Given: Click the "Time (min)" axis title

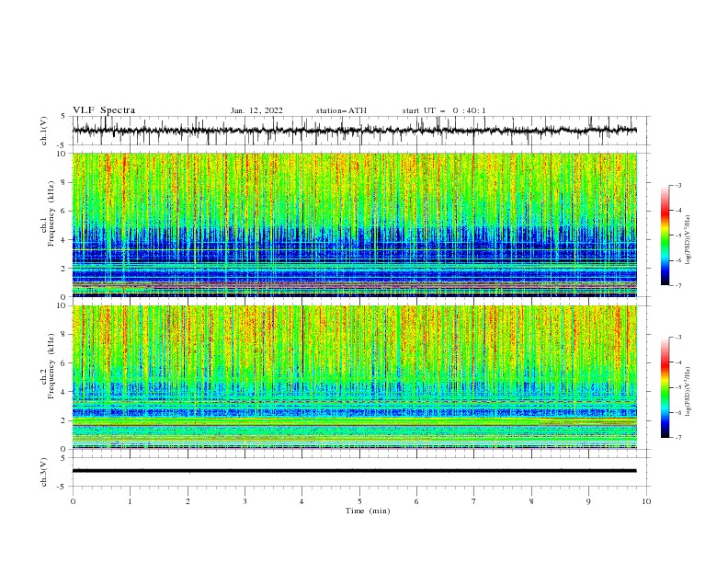Looking at the screenshot, I should [368, 511].
